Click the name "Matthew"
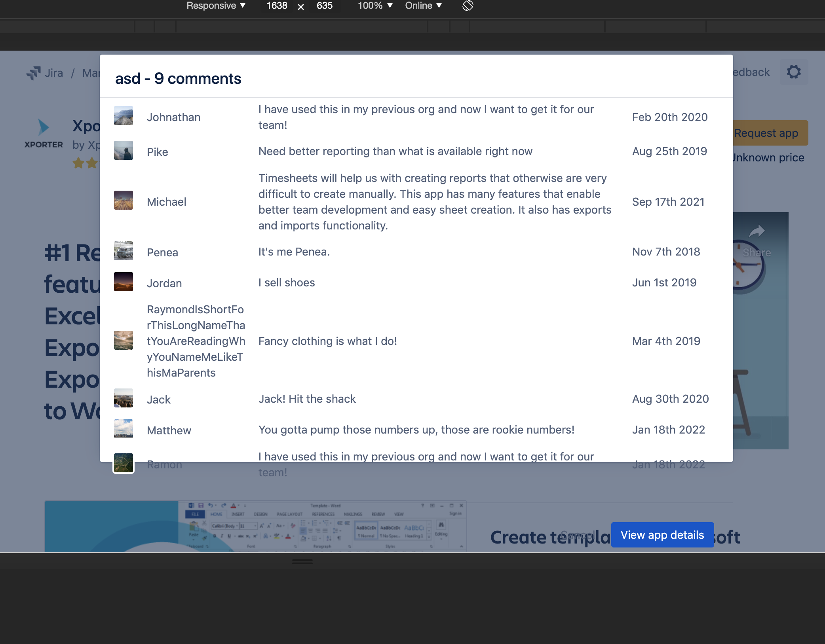Screen dimensions: 825x644 pos(169,430)
